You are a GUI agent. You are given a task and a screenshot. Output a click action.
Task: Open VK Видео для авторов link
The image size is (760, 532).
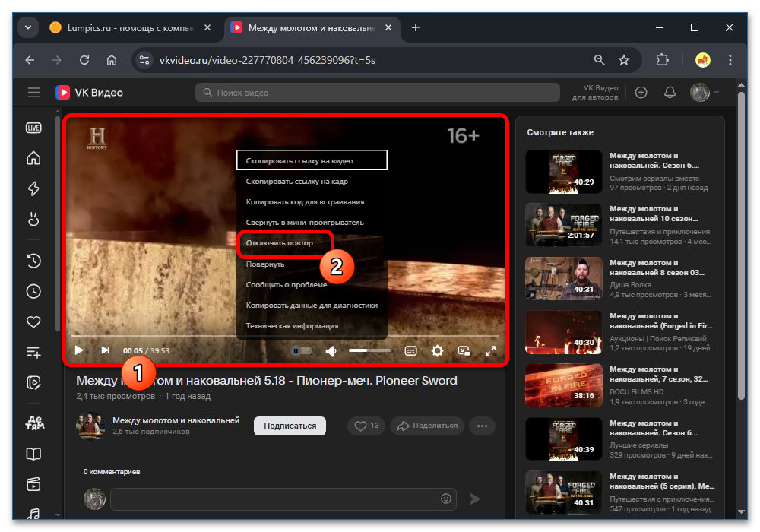[x=595, y=92]
